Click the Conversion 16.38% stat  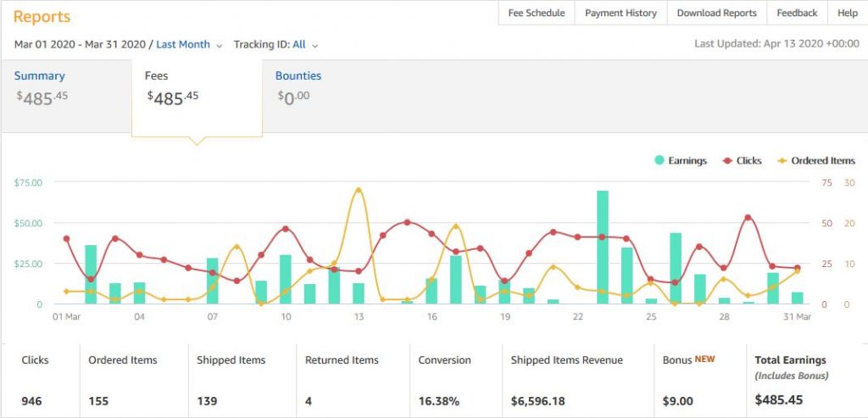[455, 380]
